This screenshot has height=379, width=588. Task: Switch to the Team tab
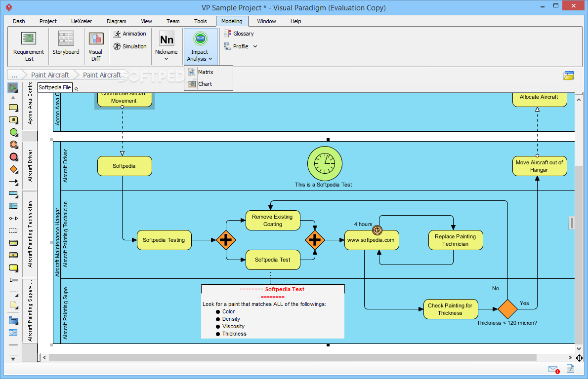click(173, 21)
